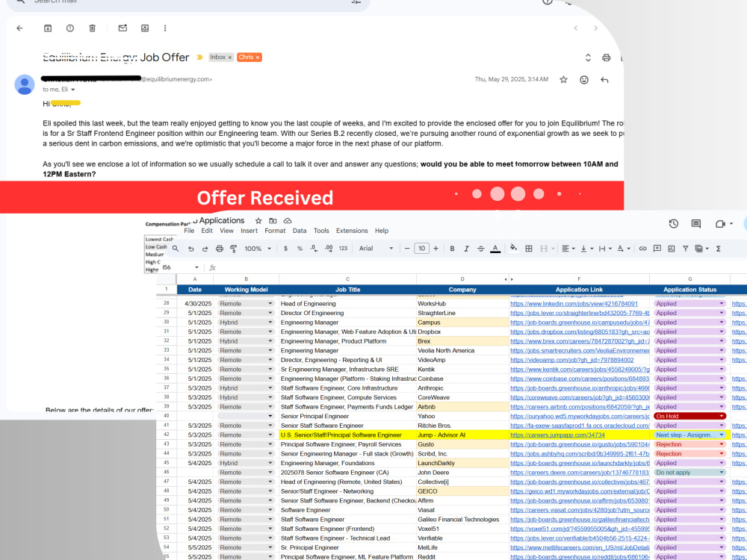Move the spreadsheet to a folder
This screenshot has width=747, height=560.
[x=273, y=221]
